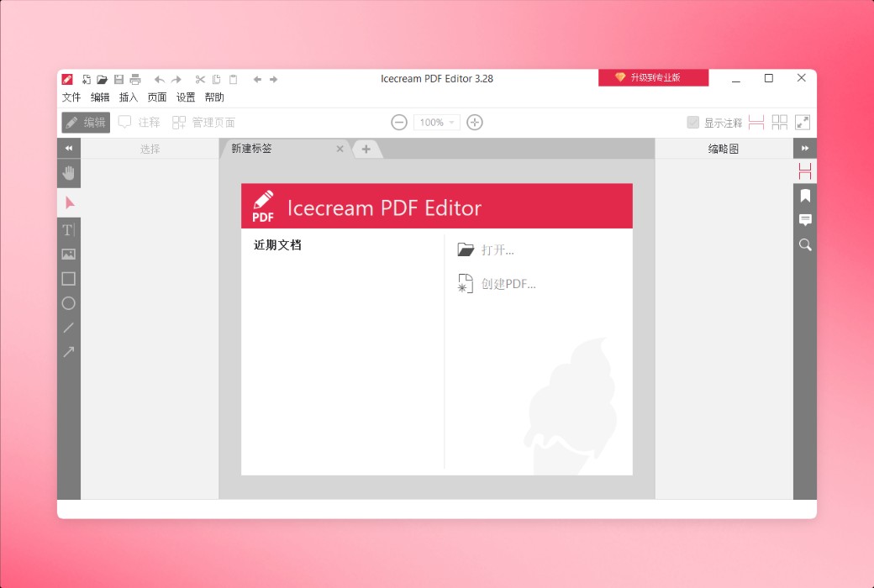Select the rectangle shape tool
Image resolution: width=874 pixels, height=588 pixels.
coord(68,278)
